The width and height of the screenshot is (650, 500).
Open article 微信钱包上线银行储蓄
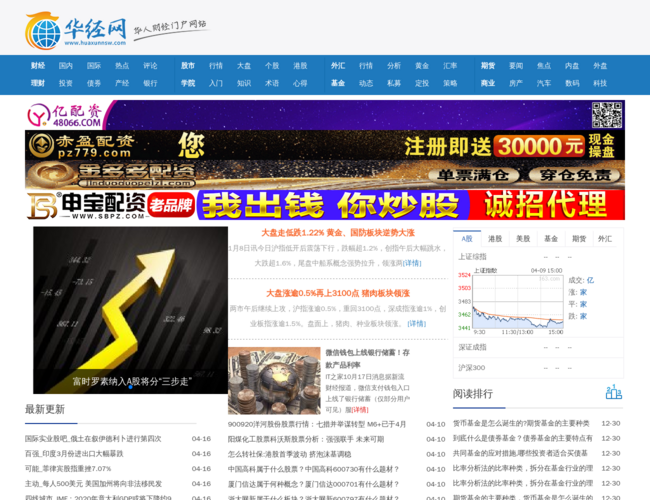pyautogui.click(x=367, y=359)
